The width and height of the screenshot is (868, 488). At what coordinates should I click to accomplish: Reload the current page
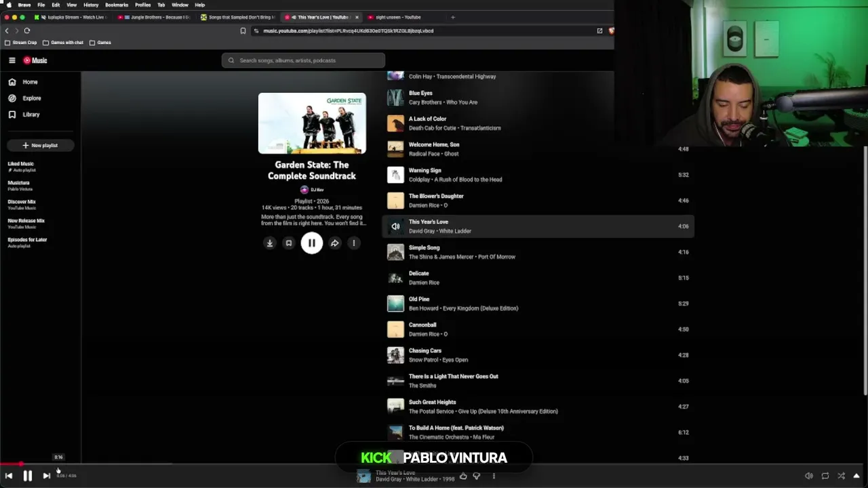(27, 30)
